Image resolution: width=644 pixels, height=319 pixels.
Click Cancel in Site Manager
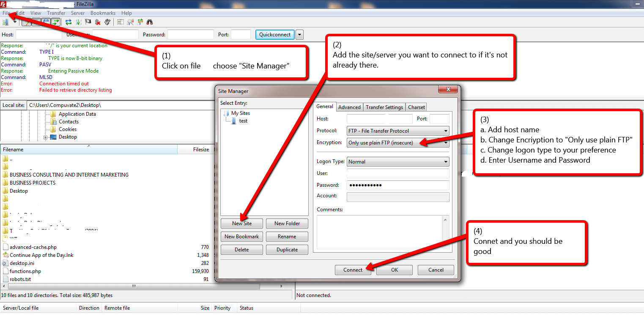point(436,270)
